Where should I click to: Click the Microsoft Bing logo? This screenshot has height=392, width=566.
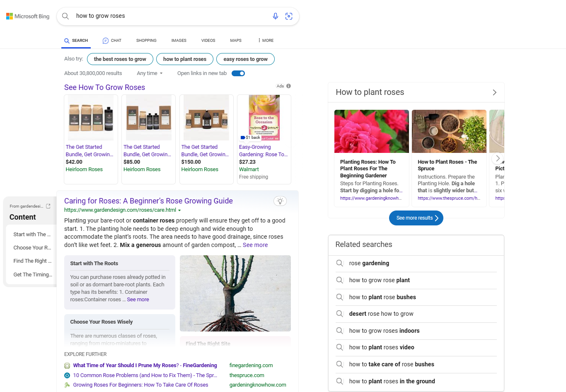click(28, 16)
